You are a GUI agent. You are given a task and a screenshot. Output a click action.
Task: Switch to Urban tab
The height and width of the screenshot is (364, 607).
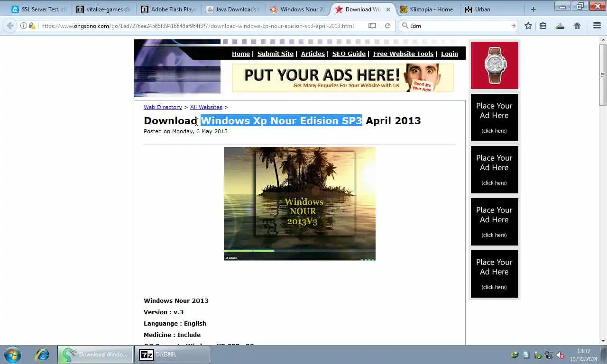(492, 9)
